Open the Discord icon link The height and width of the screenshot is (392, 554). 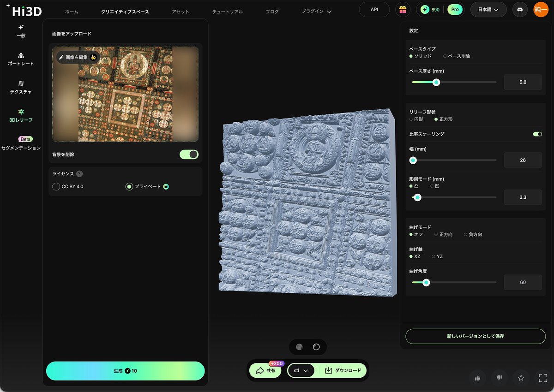520,9
